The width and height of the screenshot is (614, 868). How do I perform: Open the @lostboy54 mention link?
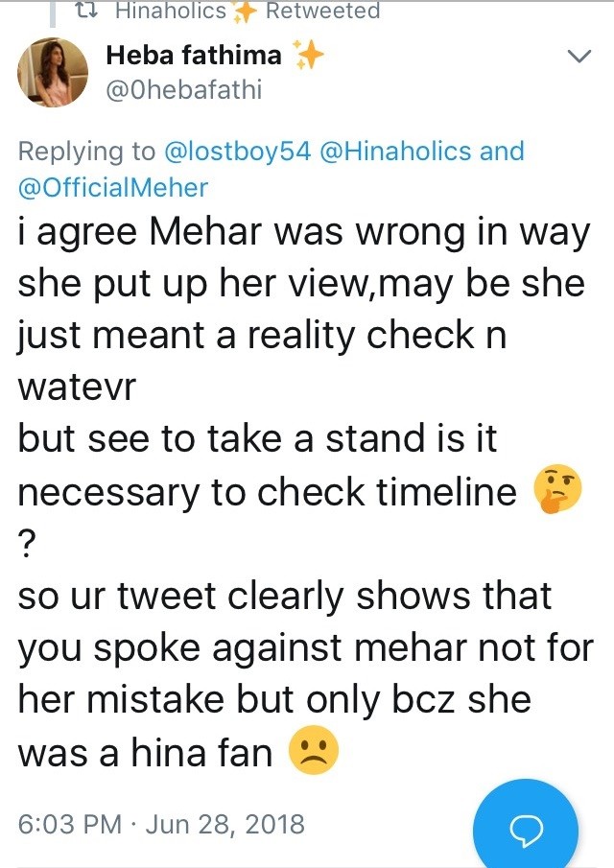(238, 152)
